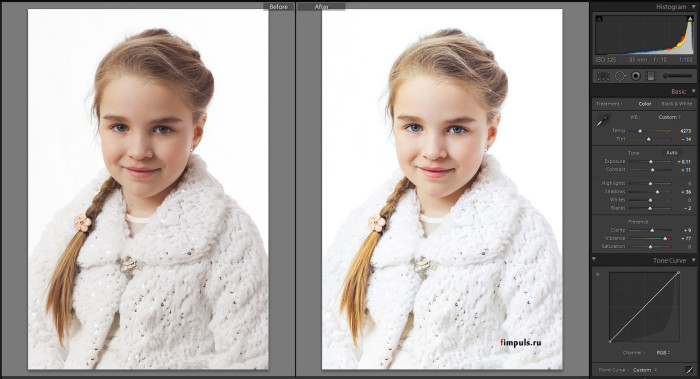The width and height of the screenshot is (700, 379).
Task: Toggle the shadow clipping indicator in histogram
Action: [599, 19]
